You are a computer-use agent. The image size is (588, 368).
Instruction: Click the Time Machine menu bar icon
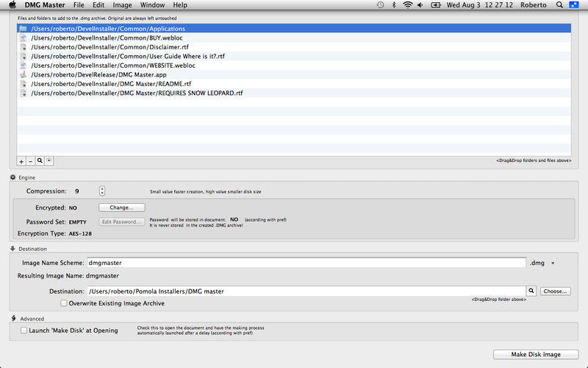[380, 5]
